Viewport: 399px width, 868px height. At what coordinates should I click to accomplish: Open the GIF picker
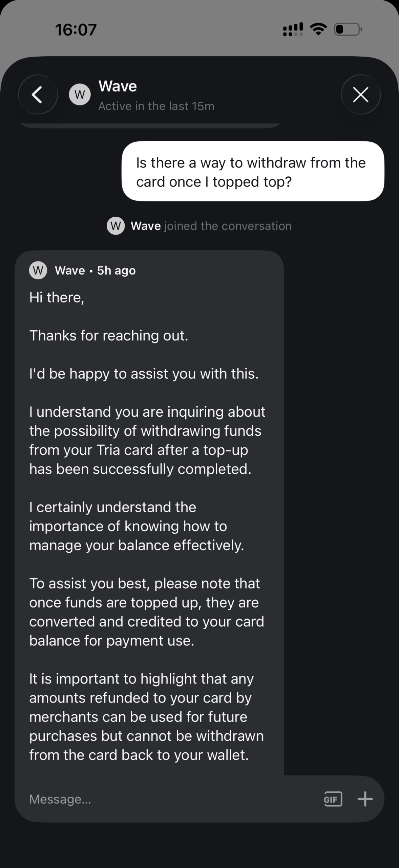333,799
